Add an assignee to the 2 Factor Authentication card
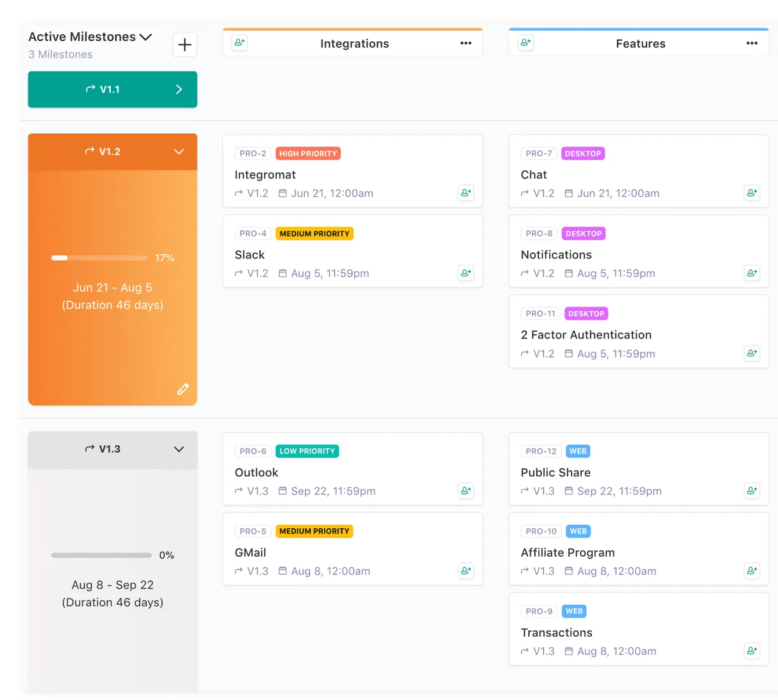 (x=752, y=353)
